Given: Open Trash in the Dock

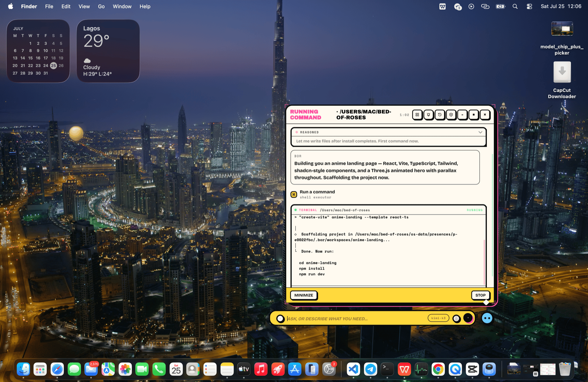Looking at the screenshot, I should click(565, 369).
